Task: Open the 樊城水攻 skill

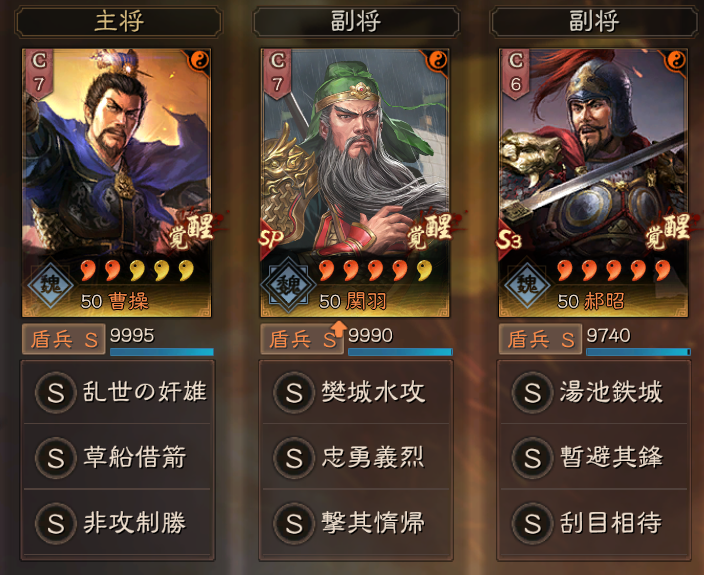Action: tap(356, 392)
